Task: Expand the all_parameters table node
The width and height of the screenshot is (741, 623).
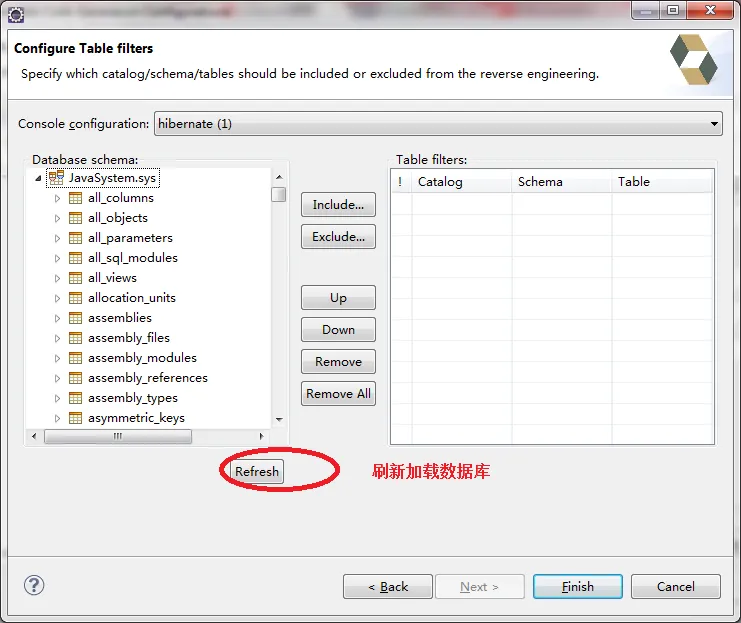Action: click(57, 238)
